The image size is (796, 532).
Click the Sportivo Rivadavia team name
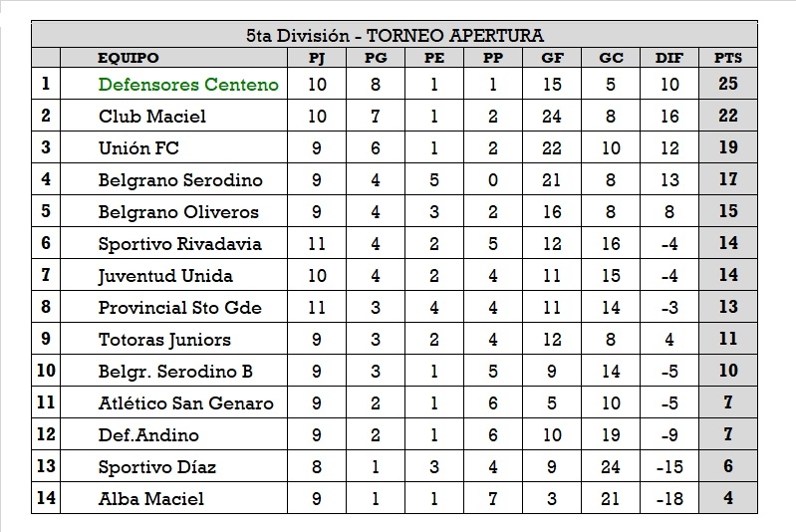180,243
